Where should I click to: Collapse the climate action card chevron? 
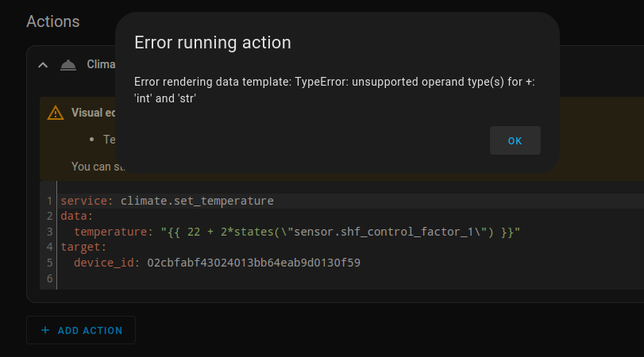click(43, 64)
